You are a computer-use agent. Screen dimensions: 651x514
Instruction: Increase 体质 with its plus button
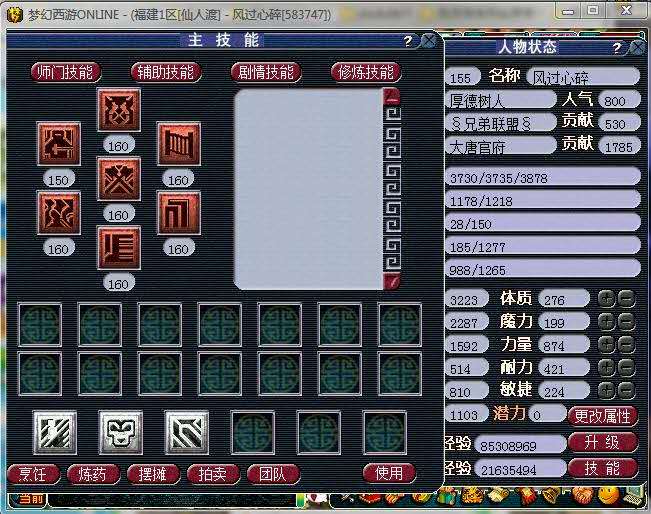pos(607,299)
